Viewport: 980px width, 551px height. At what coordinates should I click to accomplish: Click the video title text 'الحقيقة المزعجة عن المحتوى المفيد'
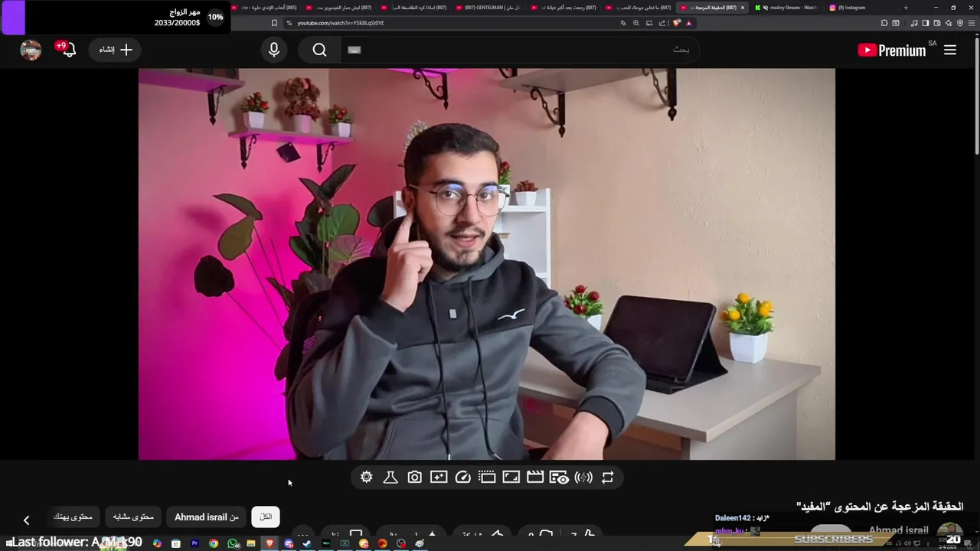pyautogui.click(x=880, y=507)
